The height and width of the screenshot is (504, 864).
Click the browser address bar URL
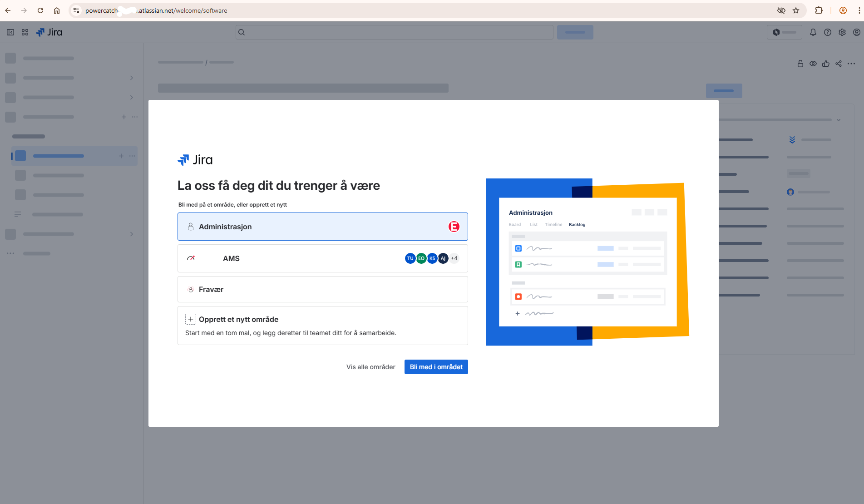click(x=156, y=10)
